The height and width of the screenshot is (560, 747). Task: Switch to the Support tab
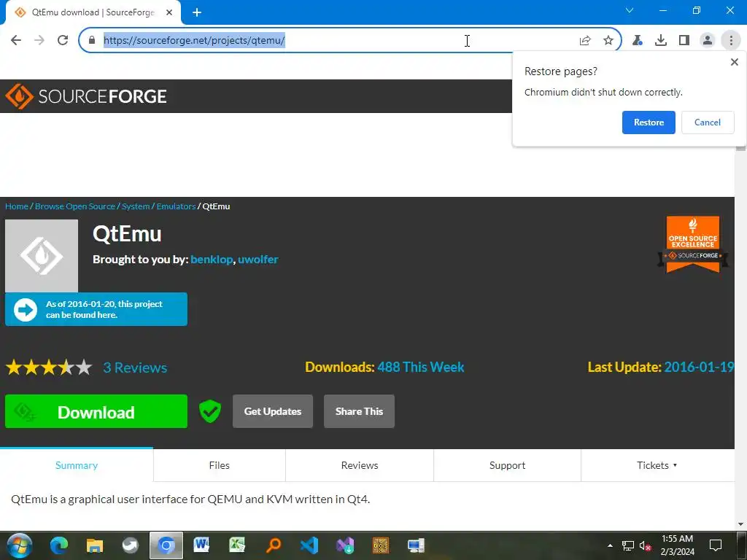[508, 465]
